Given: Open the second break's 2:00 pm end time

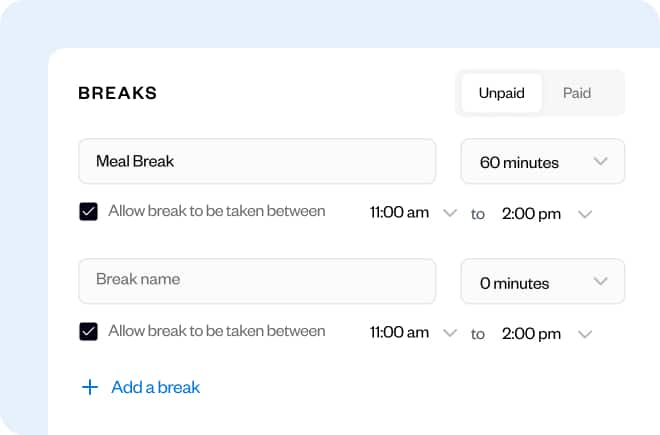Looking at the screenshot, I should (531, 334).
